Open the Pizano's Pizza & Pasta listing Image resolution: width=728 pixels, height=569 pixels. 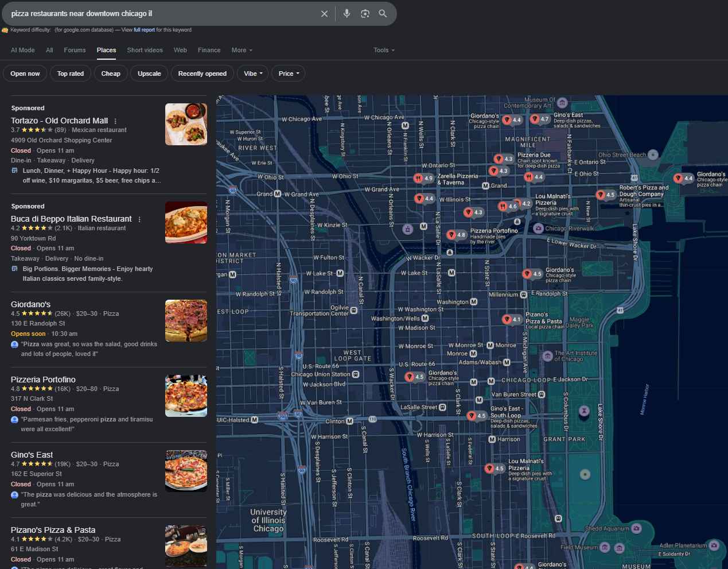[x=53, y=530]
